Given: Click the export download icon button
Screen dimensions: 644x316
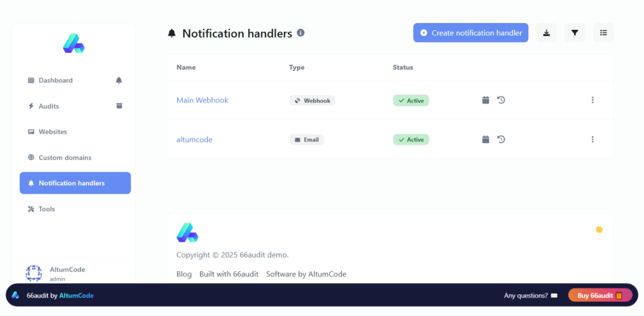Looking at the screenshot, I should point(546,33).
